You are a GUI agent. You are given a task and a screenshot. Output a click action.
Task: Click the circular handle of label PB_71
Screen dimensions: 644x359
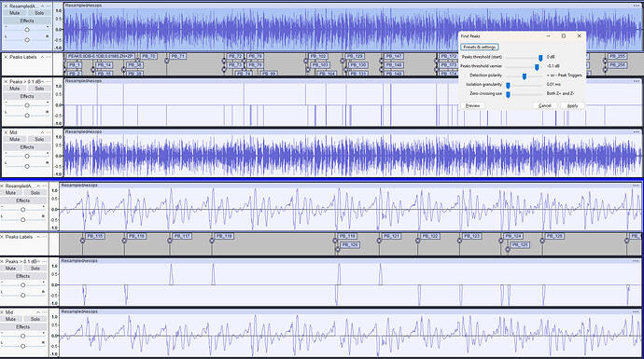[x=167, y=61]
